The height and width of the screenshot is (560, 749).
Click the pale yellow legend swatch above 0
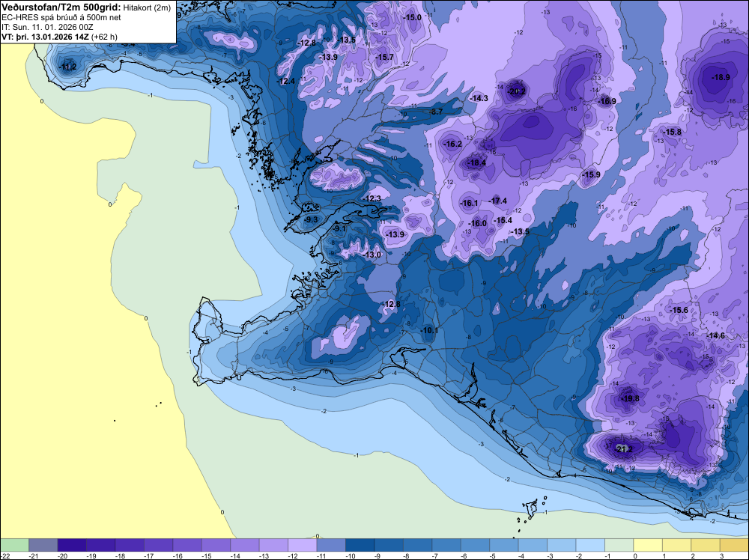click(647, 545)
